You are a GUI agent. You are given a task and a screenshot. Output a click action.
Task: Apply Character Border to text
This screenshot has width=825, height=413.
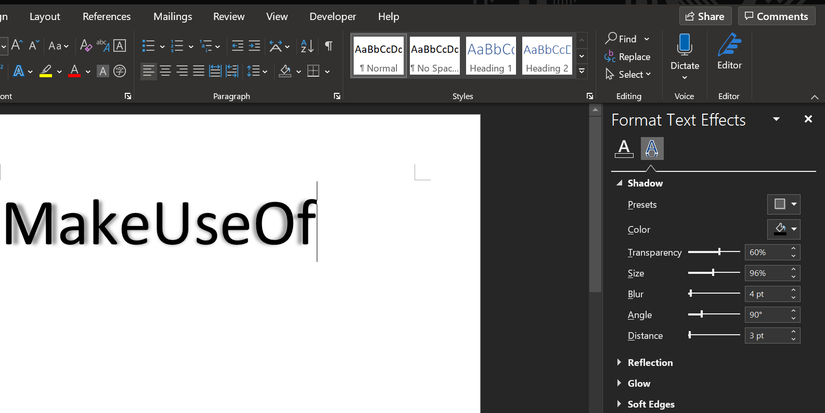(x=119, y=46)
